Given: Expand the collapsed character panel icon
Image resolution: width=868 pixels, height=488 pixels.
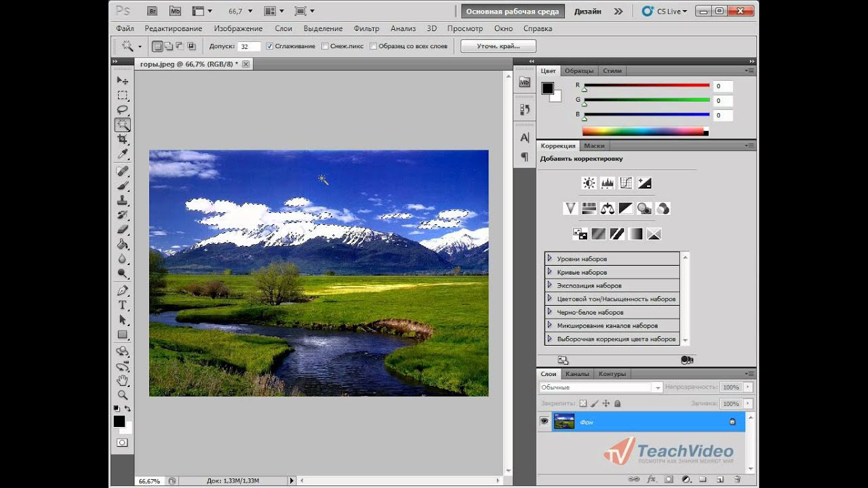Looking at the screenshot, I should (524, 138).
